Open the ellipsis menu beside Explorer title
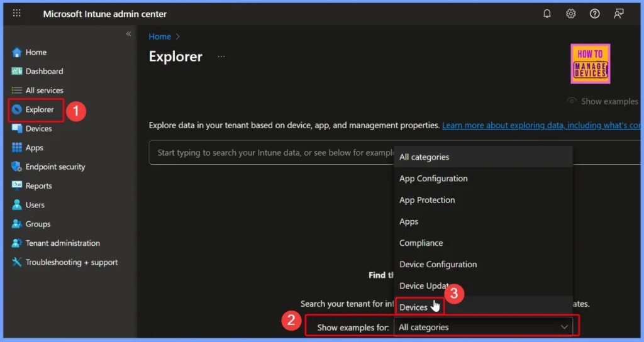 (221, 56)
